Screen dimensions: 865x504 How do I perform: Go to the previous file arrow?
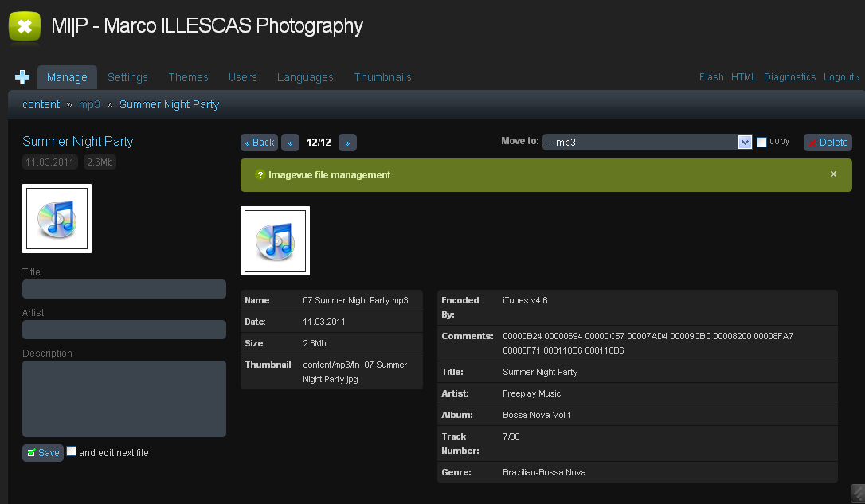pos(290,143)
